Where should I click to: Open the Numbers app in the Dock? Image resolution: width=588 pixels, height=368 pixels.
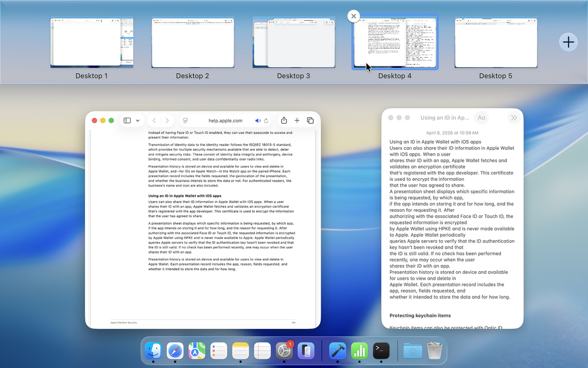pos(359,351)
